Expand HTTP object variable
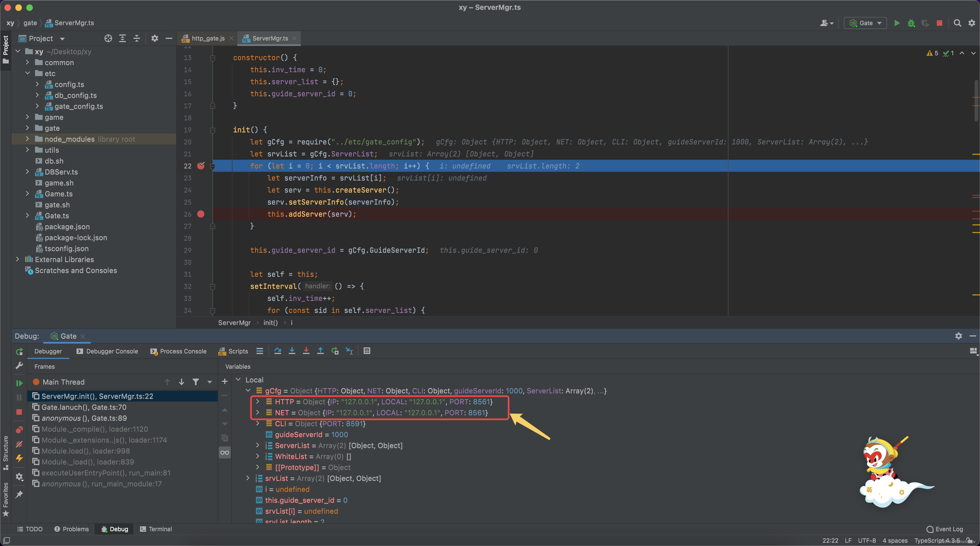The image size is (980, 546). (x=258, y=401)
